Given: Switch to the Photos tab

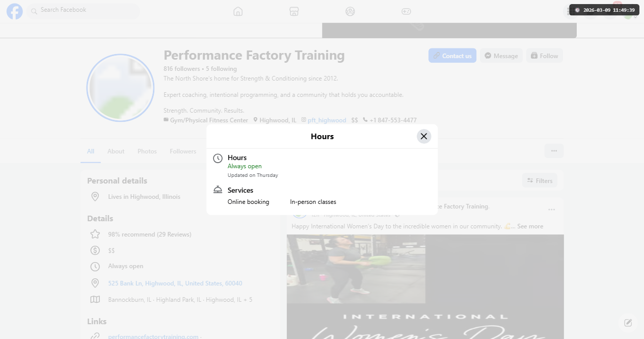Looking at the screenshot, I should (147, 151).
